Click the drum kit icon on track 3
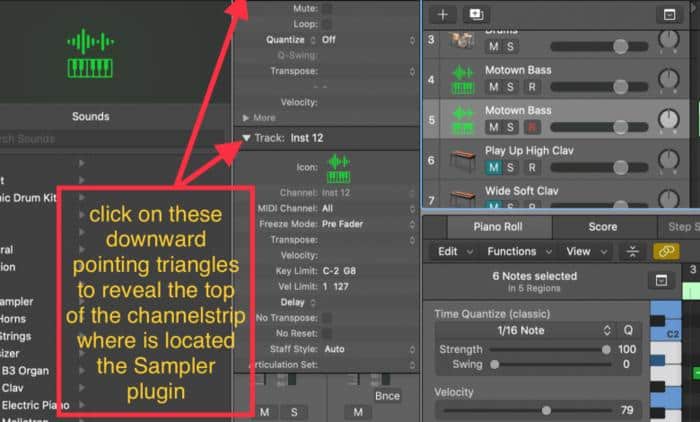 click(x=462, y=40)
